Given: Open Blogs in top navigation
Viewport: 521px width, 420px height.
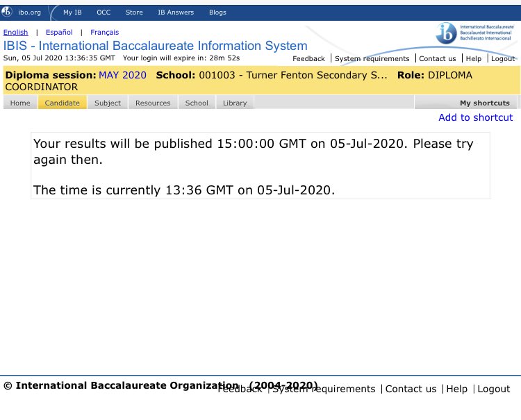Looking at the screenshot, I should (x=217, y=12).
